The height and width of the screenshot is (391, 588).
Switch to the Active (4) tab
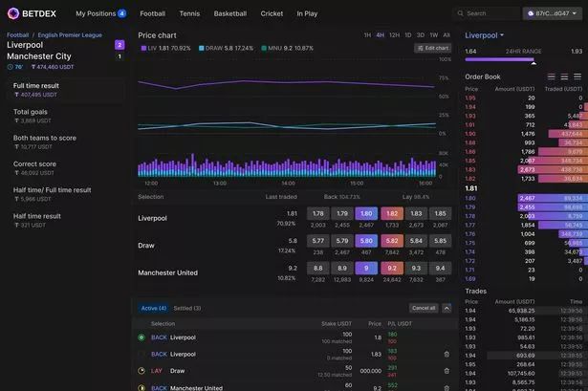pos(154,308)
